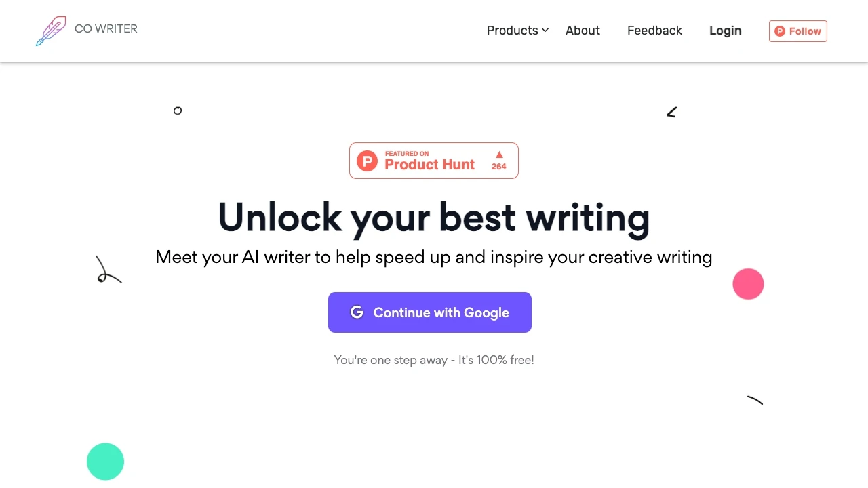Image resolution: width=868 pixels, height=488 pixels.
Task: Click the Product Hunt P icon in the badge
Action: 367,161
